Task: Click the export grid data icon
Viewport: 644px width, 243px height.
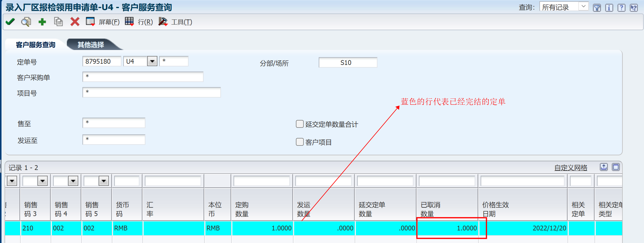Action: 604,167
